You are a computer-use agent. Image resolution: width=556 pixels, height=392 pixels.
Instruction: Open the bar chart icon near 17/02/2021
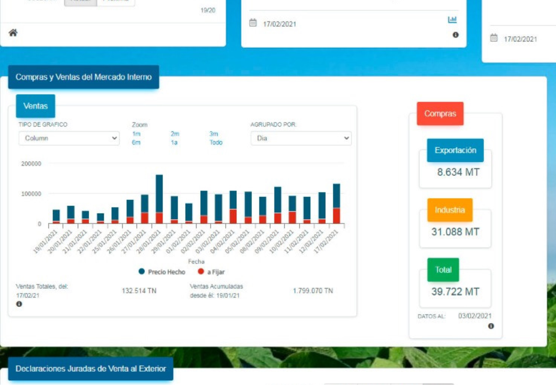tap(452, 20)
